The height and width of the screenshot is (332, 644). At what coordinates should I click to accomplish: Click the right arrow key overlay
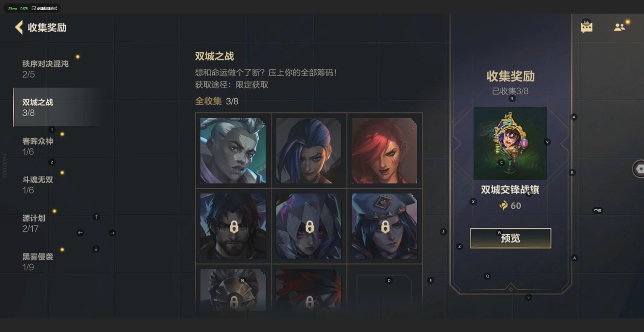112,233
